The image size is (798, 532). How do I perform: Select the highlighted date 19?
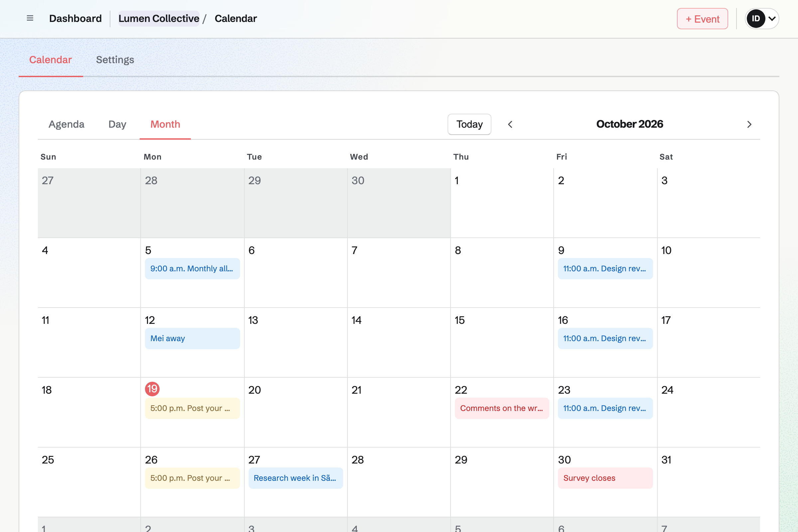(x=152, y=389)
